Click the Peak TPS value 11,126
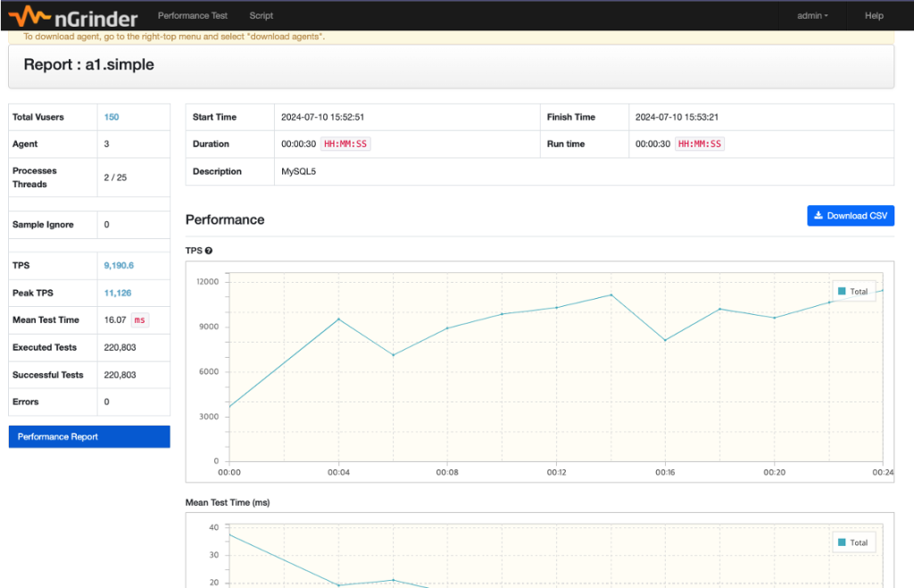This screenshot has width=914, height=588. pos(117,293)
